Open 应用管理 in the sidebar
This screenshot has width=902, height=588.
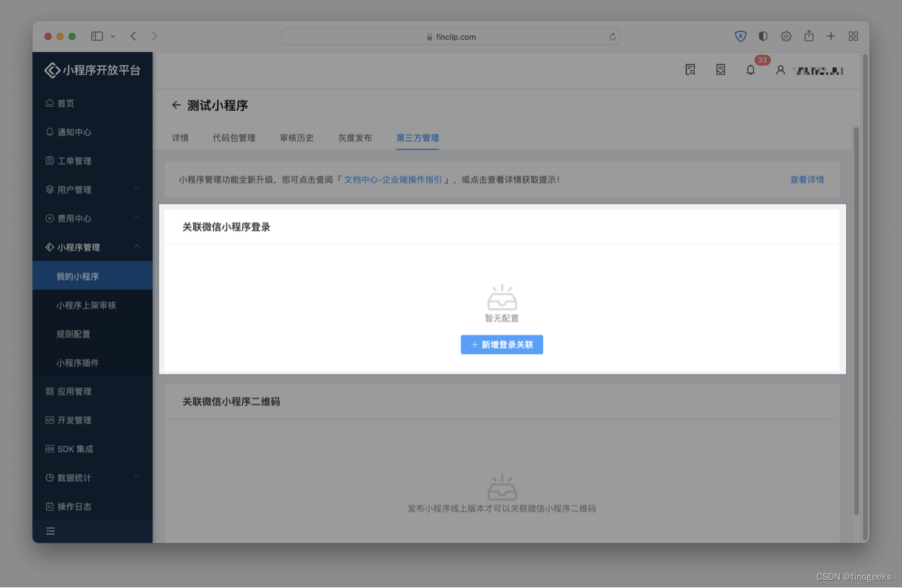click(73, 391)
